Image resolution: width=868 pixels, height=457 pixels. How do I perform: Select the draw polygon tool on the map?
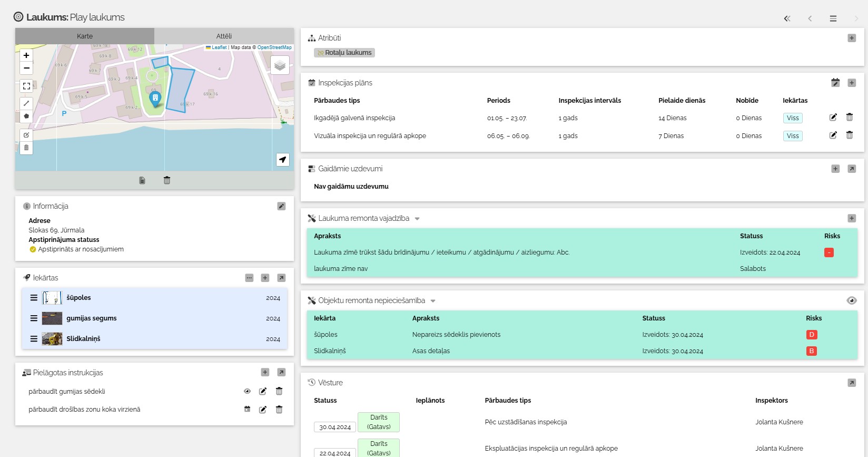point(26,116)
